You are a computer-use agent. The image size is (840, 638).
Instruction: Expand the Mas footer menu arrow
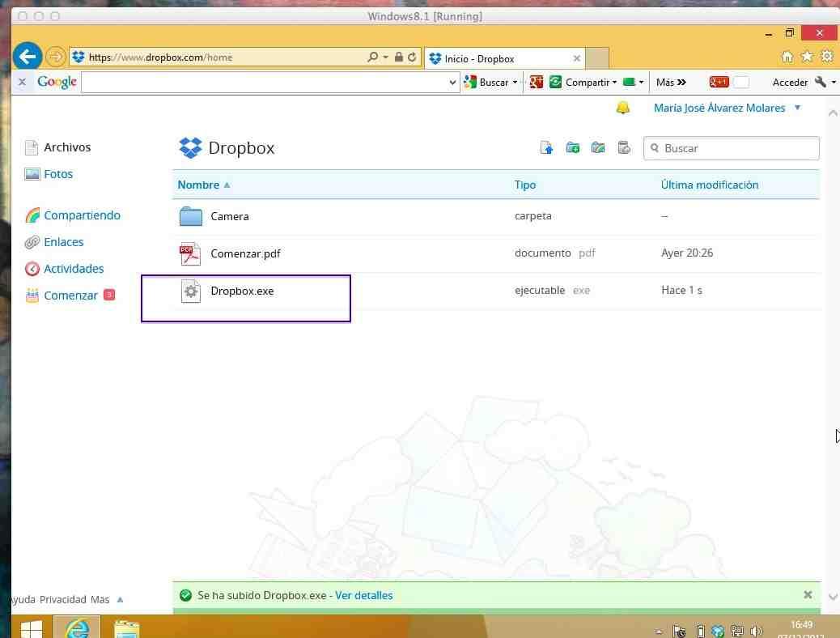[121, 600]
